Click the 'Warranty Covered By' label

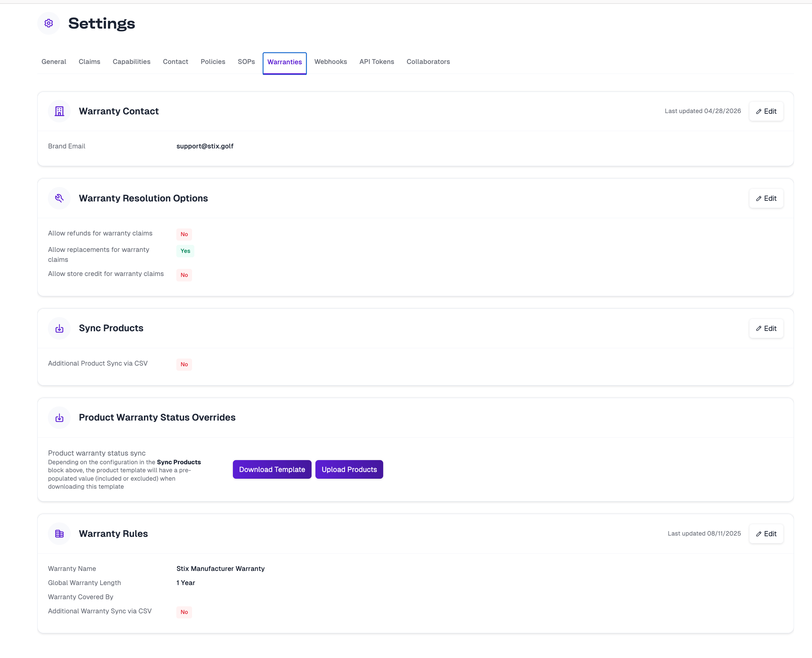[81, 597]
